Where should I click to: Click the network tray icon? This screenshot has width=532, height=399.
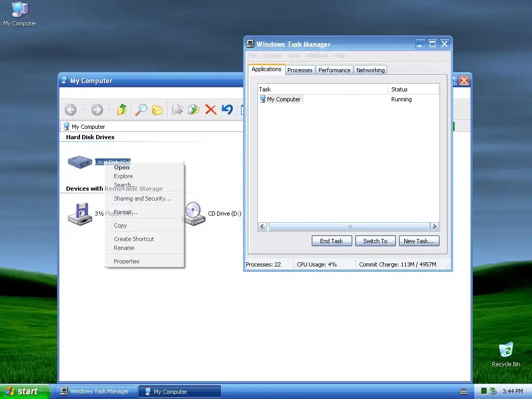pyautogui.click(x=494, y=391)
